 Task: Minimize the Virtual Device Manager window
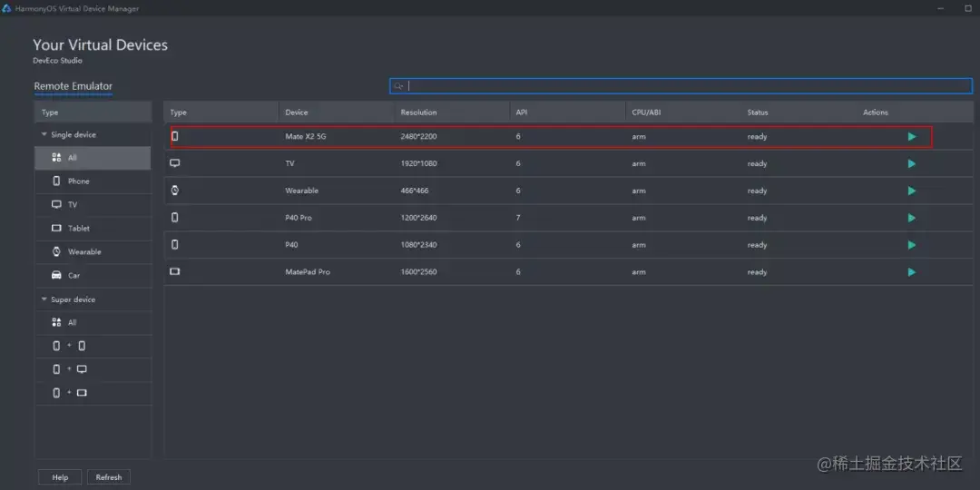[x=941, y=9]
